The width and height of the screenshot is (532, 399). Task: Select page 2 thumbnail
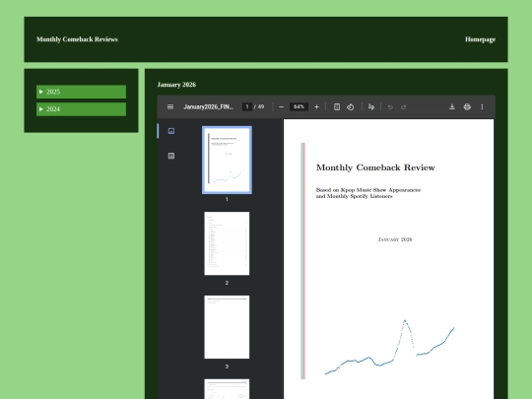(x=227, y=243)
